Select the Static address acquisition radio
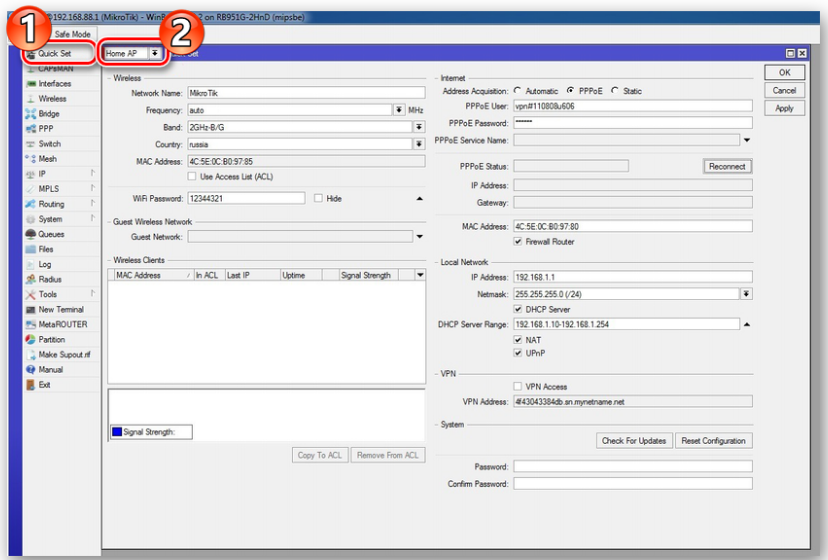This screenshot has width=828, height=560. (x=615, y=91)
